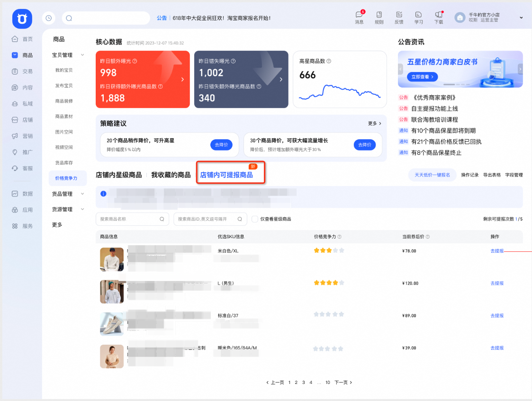Open 私域 in left sidebar
This screenshot has height=401, width=532.
click(x=22, y=104)
